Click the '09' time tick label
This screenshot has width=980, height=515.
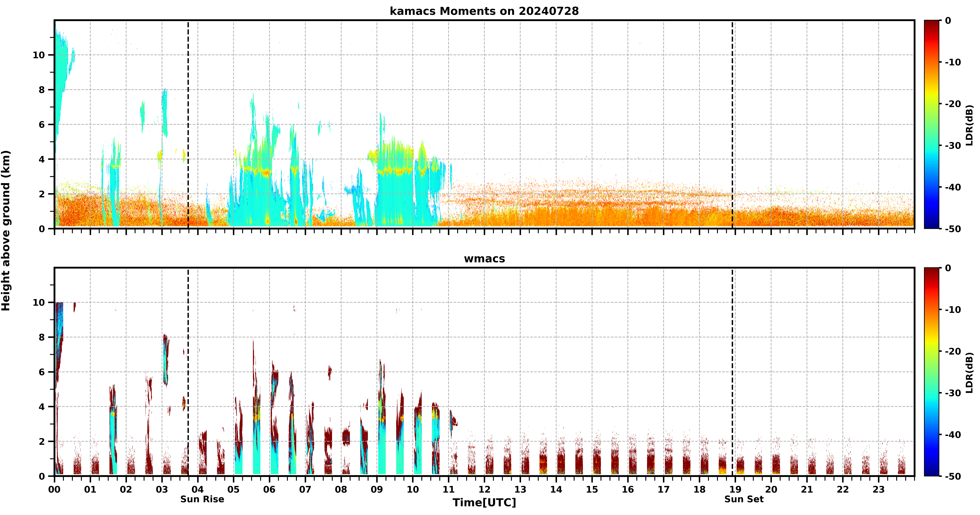point(377,489)
